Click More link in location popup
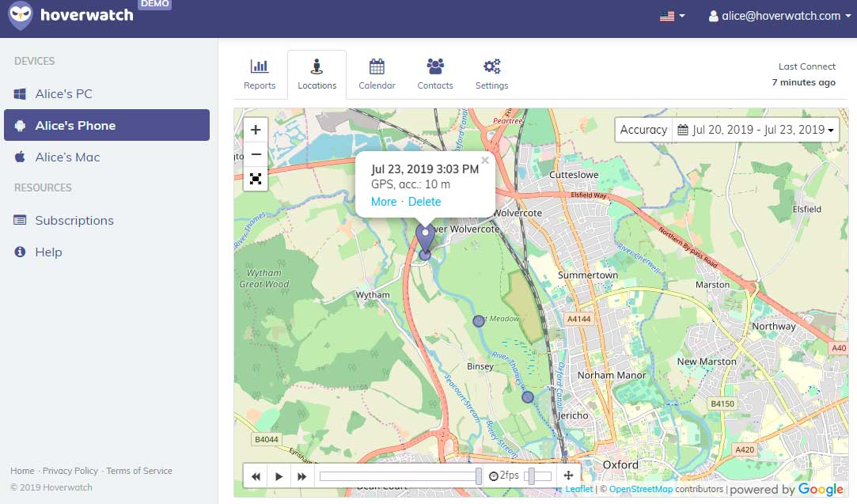 pos(384,202)
